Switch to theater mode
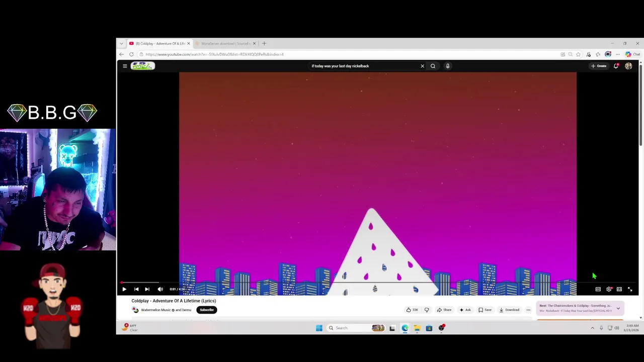 coord(619,289)
